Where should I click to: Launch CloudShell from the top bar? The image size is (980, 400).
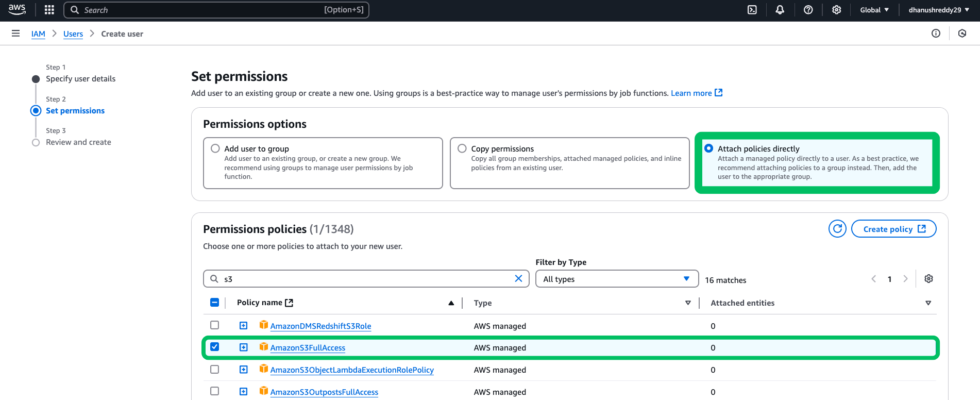pos(752,10)
